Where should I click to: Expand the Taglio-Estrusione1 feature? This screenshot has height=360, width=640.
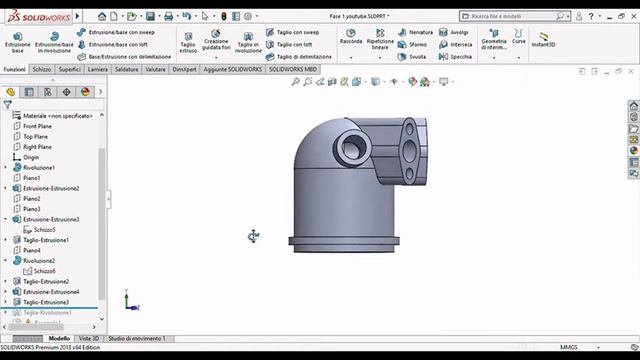[5, 240]
